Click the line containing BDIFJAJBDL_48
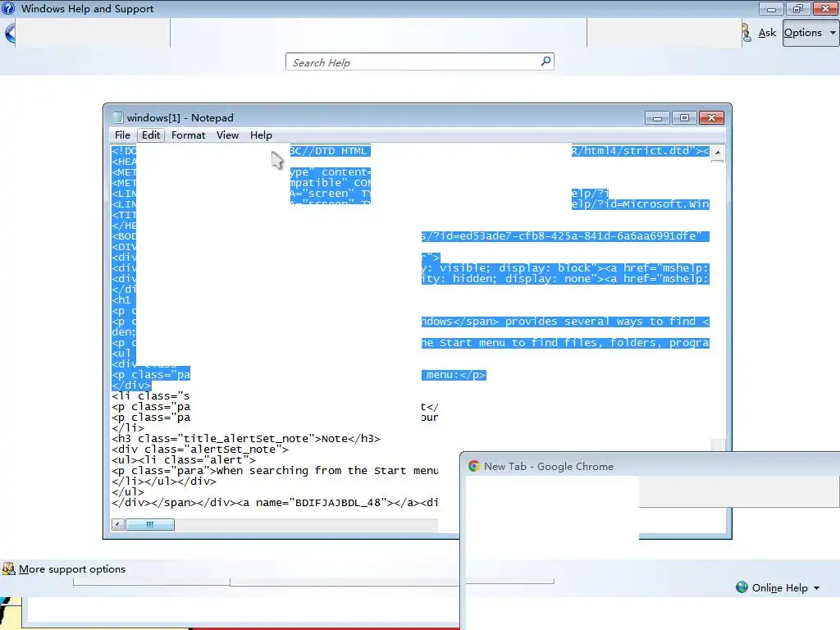The height and width of the screenshot is (630, 840). click(x=275, y=503)
